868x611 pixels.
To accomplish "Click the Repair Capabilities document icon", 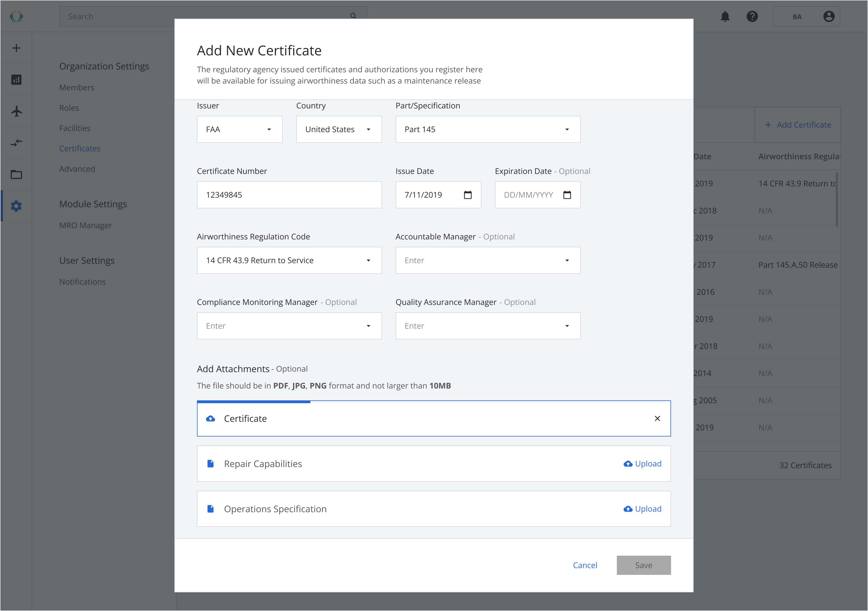I will (211, 464).
